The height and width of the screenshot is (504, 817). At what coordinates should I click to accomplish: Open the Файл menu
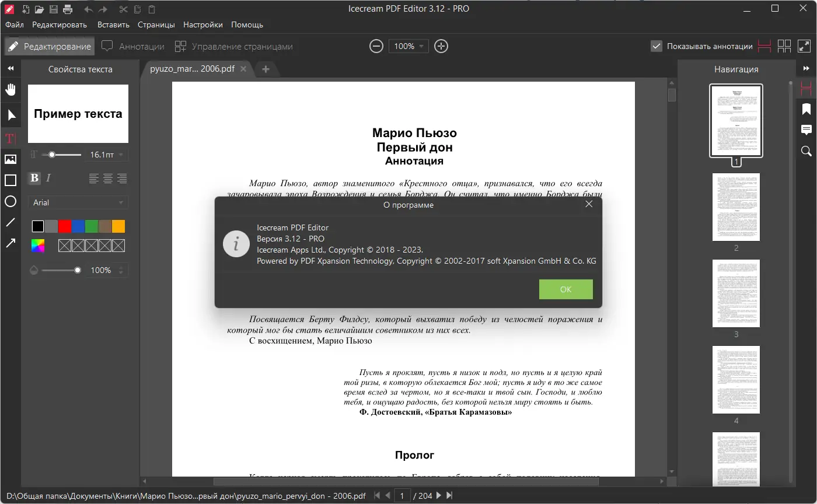click(15, 25)
